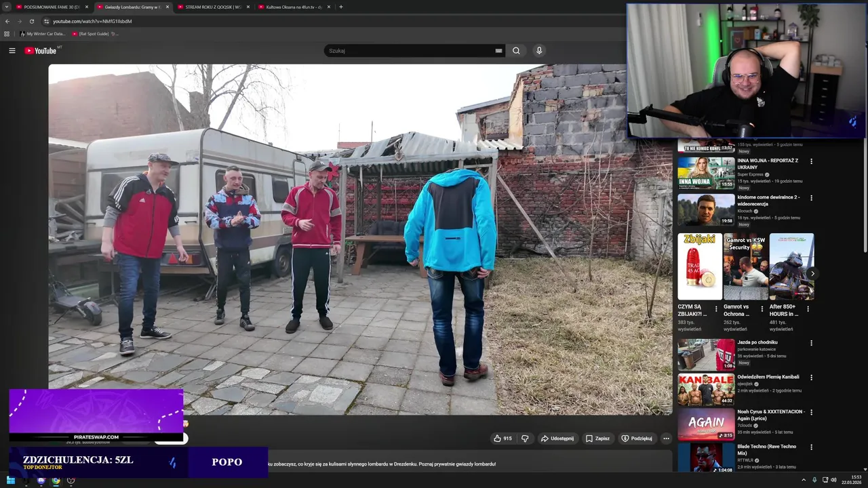The image size is (868, 488).
Task: Click the youtube.com URL address bar
Action: coord(92,21)
